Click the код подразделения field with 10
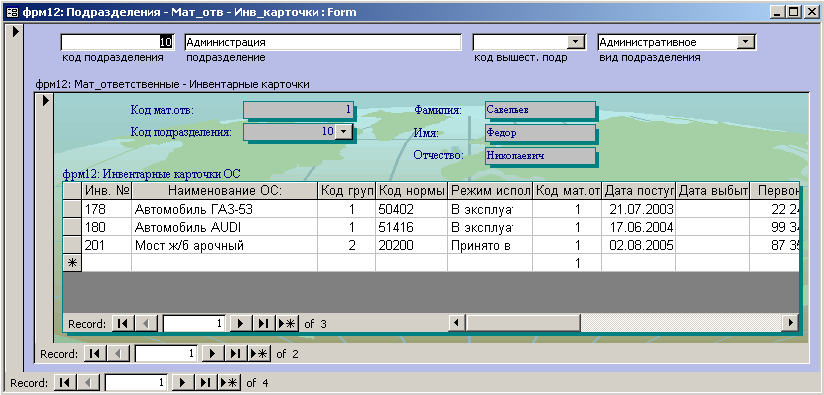The width and height of the screenshot is (824, 395). point(117,42)
